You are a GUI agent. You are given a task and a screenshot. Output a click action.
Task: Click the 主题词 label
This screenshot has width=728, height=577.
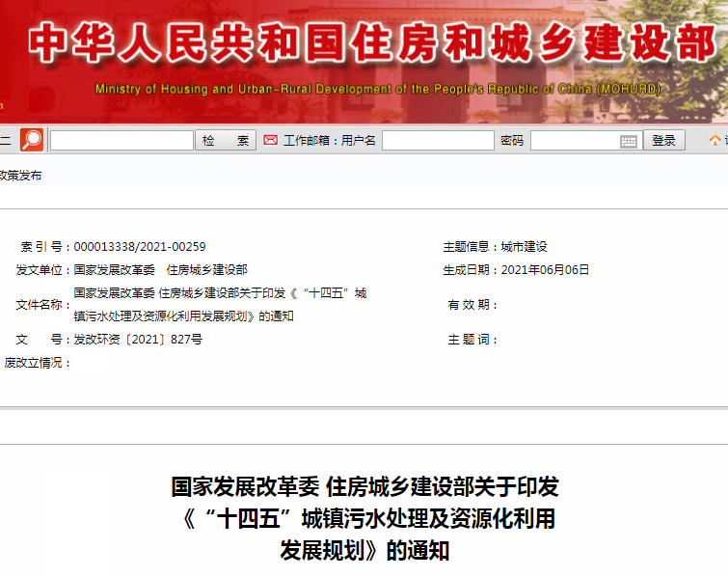coord(472,340)
